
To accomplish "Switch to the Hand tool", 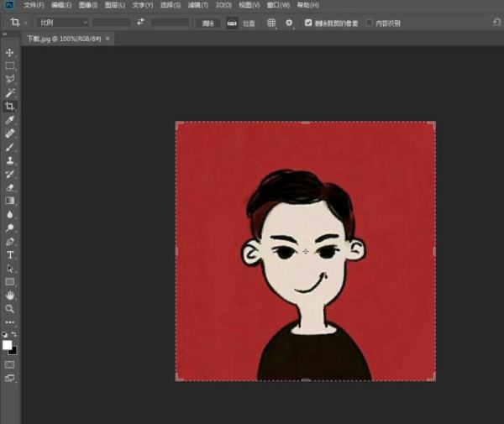I will coord(10,296).
